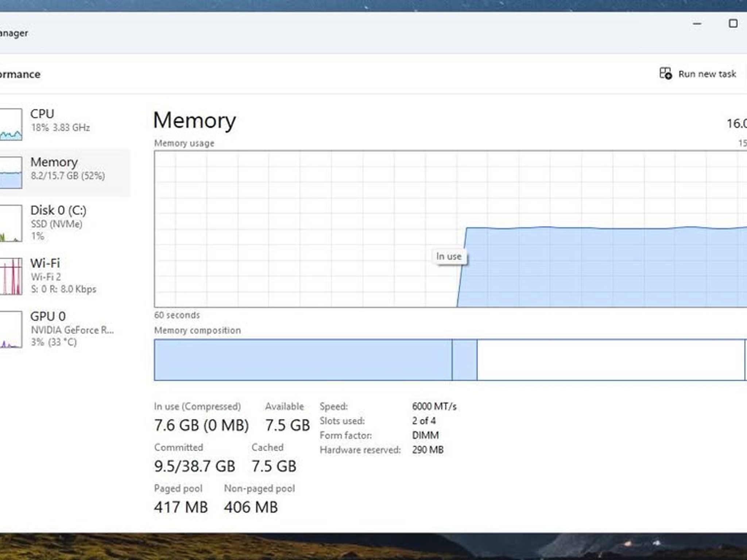Click the Wi-Fi activity graph thumbnail
Screen dimensions: 747x560
(x=11, y=276)
